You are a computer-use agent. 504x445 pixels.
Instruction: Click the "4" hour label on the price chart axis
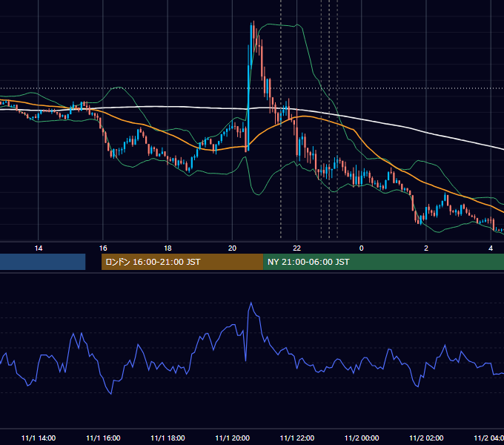491,248
